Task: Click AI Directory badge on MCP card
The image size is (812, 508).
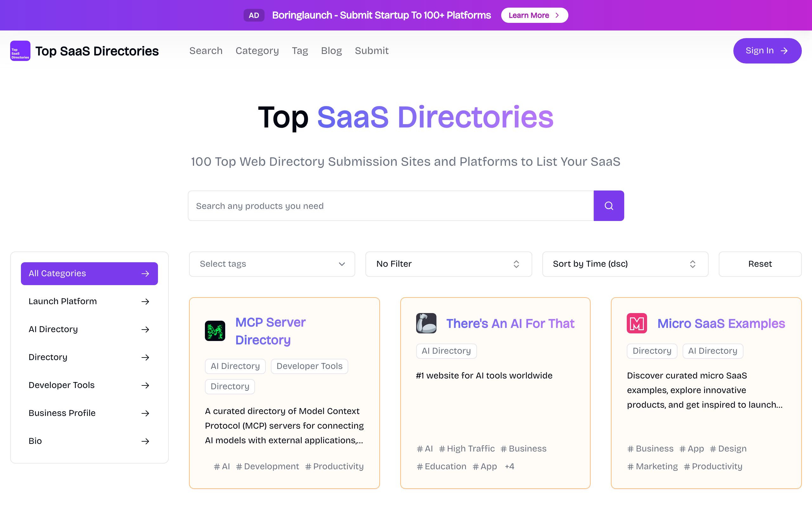Action: click(x=235, y=366)
